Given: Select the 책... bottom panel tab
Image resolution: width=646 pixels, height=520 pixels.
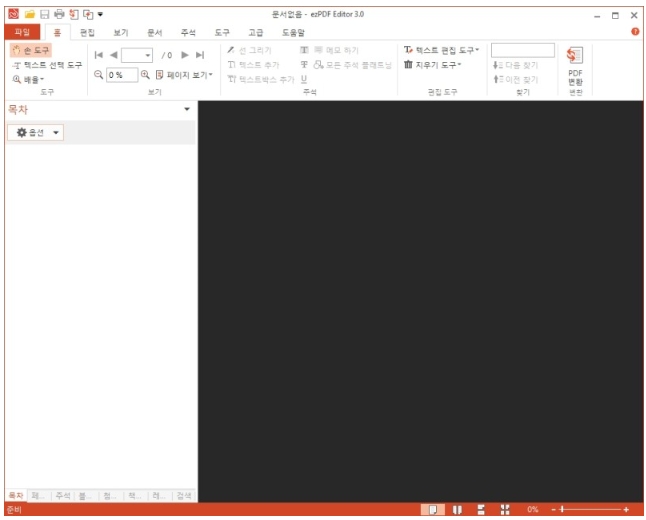Looking at the screenshot, I should click(x=136, y=496).
